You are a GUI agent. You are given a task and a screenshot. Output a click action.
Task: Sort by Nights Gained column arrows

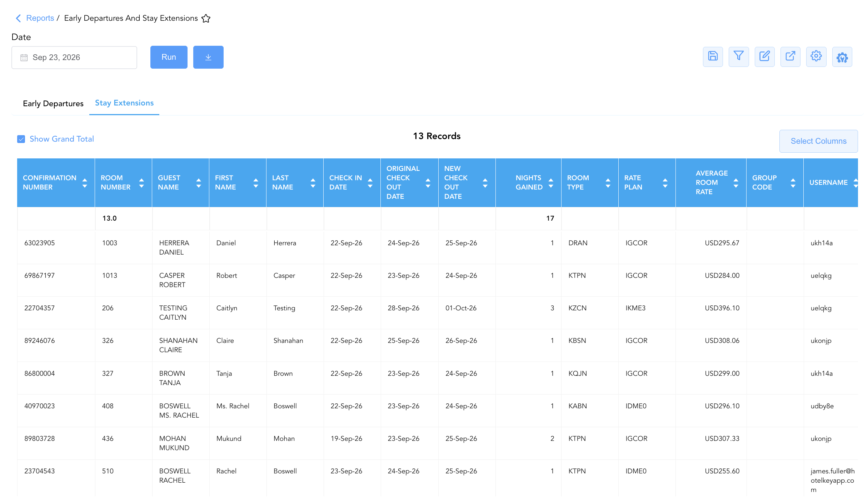coord(551,183)
